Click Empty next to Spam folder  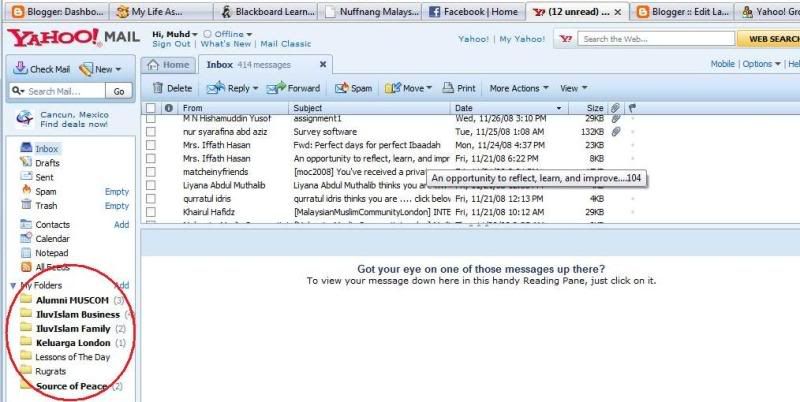coord(117,191)
